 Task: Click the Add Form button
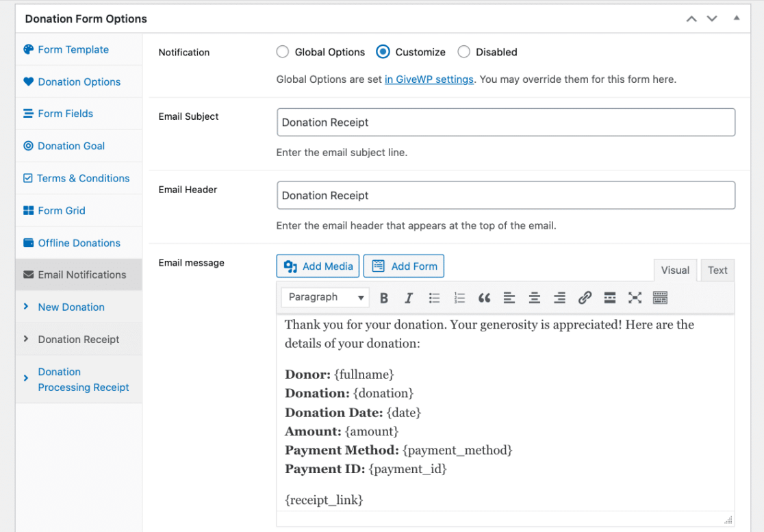(x=404, y=266)
